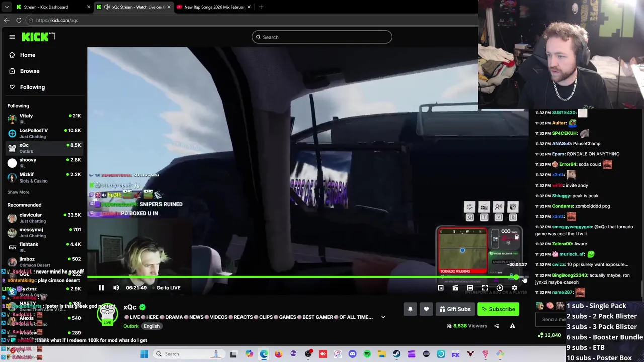Open Home in the sidebar
The width and height of the screenshot is (644, 362).
click(x=28, y=55)
